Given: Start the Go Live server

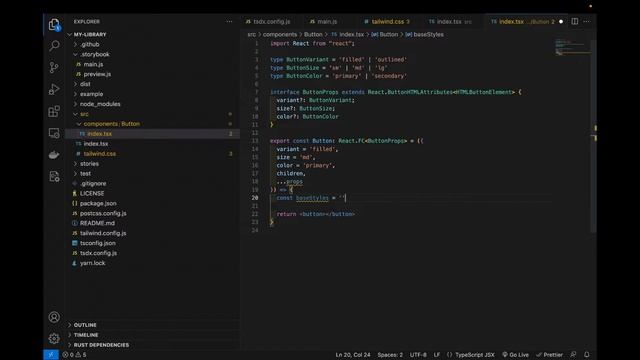Looking at the screenshot, I should pos(515,355).
